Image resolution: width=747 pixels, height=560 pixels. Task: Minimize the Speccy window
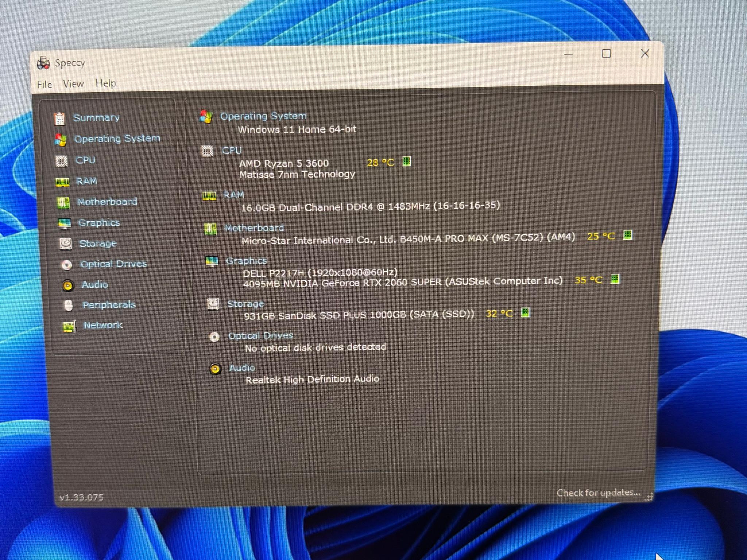click(x=568, y=54)
